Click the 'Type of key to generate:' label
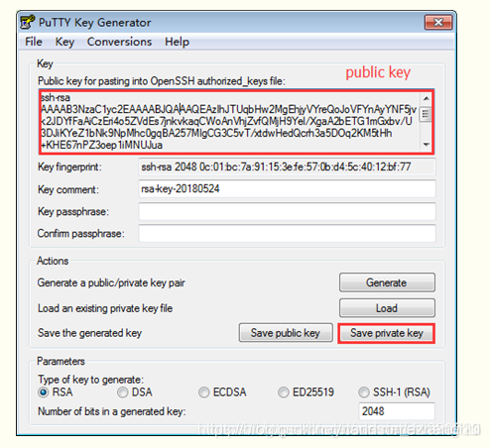Screen dimensions: 490x448 (x=90, y=380)
